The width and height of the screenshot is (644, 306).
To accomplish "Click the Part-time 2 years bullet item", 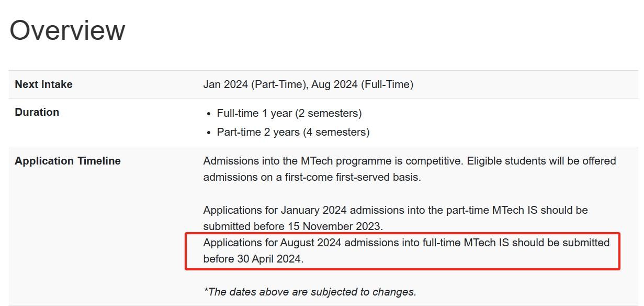I will [293, 132].
